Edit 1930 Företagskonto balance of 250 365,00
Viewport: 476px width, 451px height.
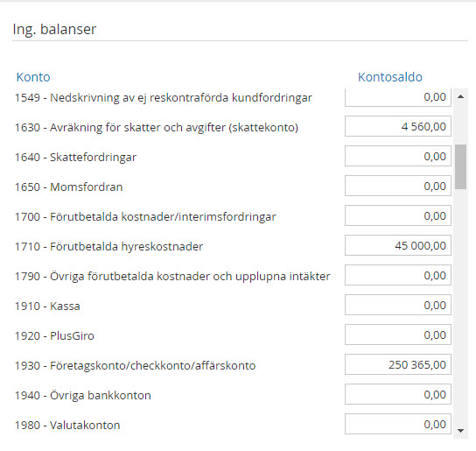click(x=398, y=364)
